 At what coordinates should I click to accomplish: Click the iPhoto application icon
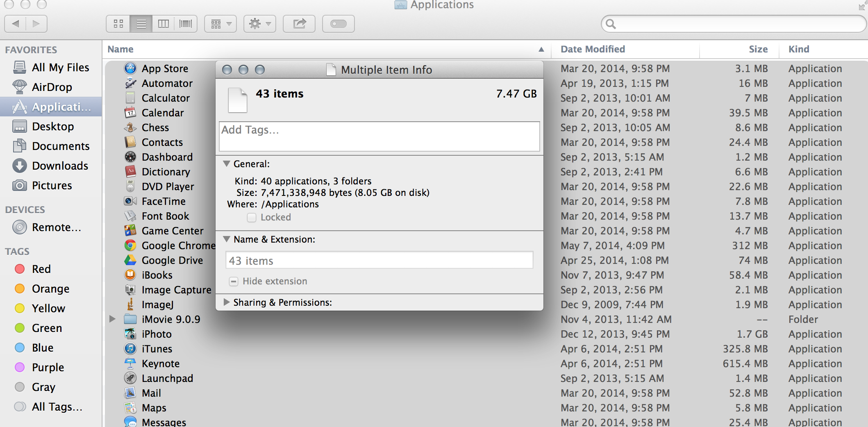pos(130,334)
